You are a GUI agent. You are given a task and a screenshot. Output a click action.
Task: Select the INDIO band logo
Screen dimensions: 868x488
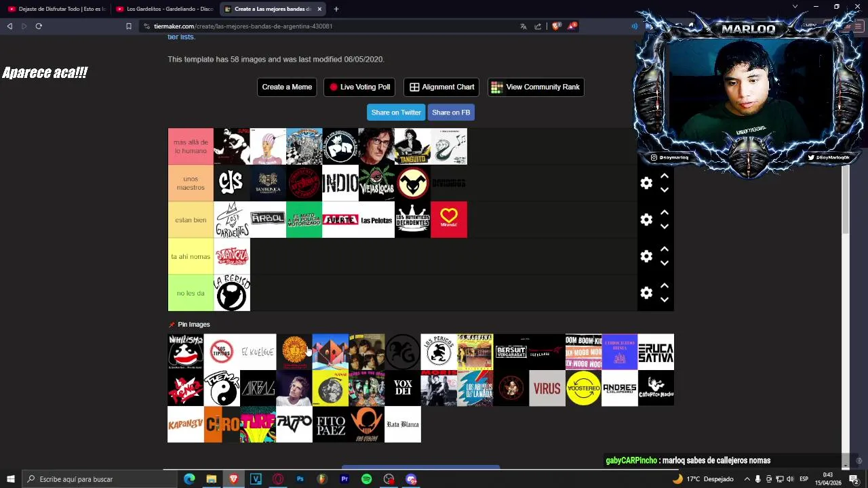pos(340,183)
